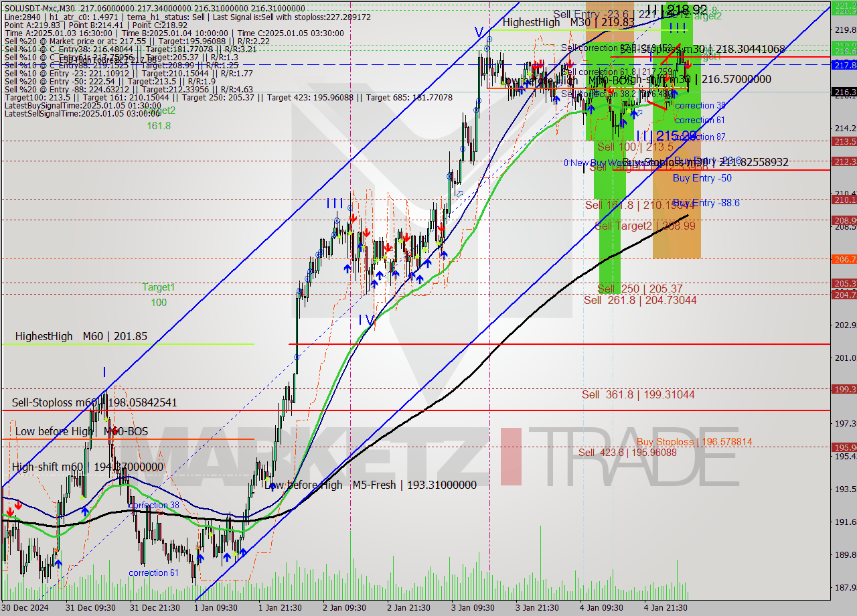Select the red 199.3 price axis tag
The height and width of the screenshot is (616, 857).
pos(844,388)
